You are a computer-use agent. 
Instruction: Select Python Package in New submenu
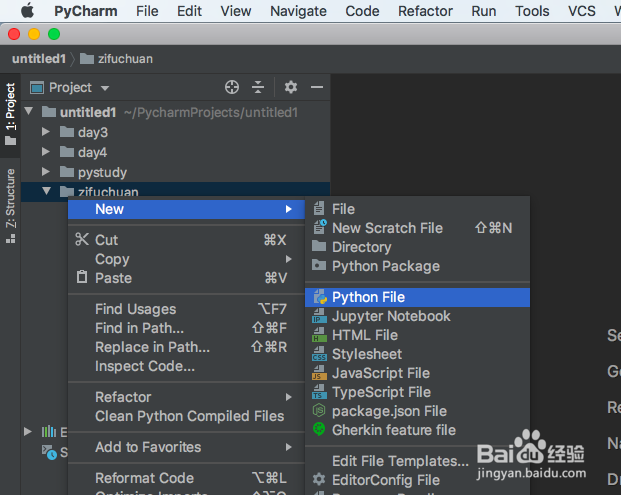click(417, 266)
